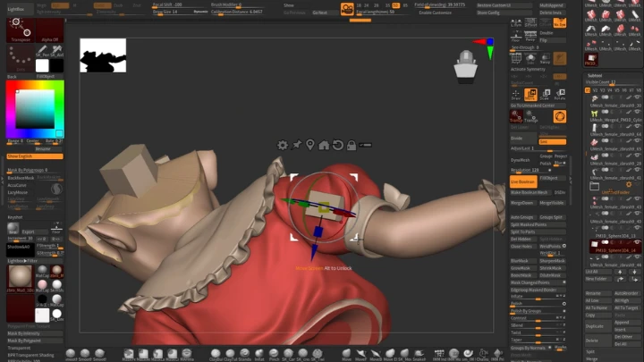Expand the Subtool palette header
This screenshot has width=644, height=362.
[595, 75]
